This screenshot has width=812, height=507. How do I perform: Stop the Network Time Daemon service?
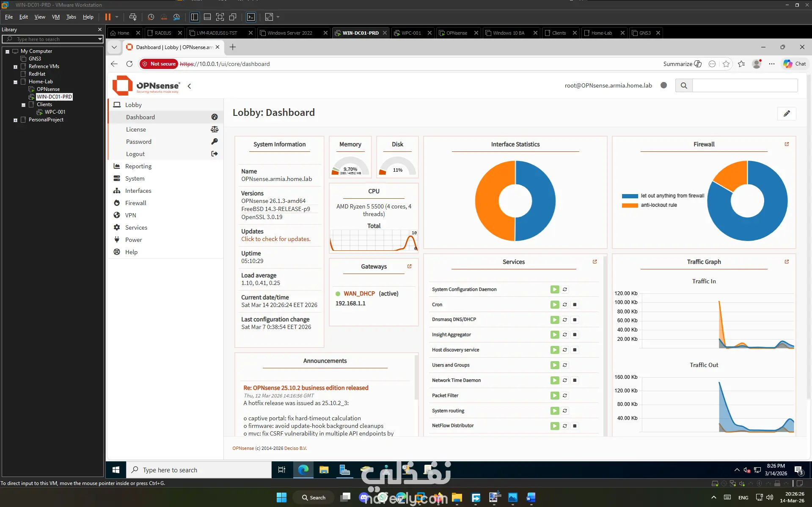click(575, 380)
